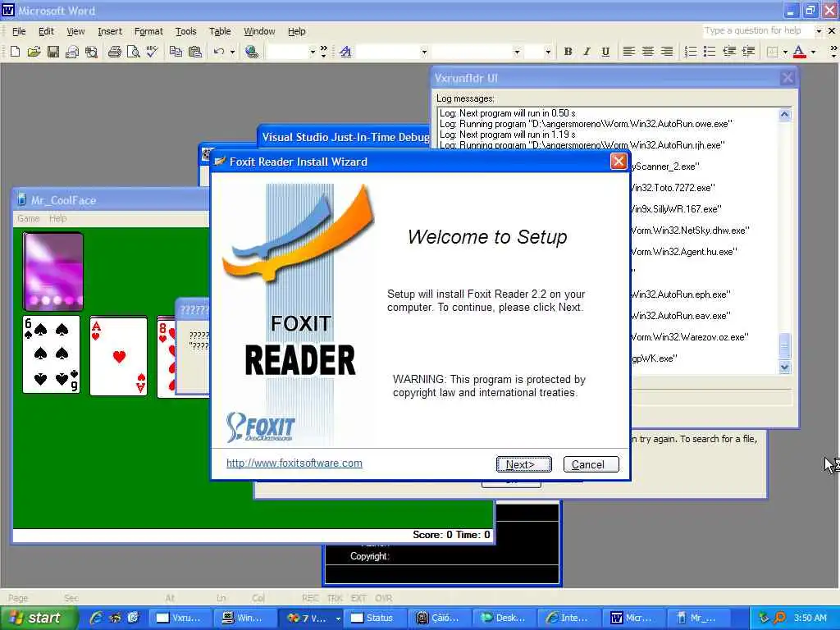The width and height of the screenshot is (840, 630).
Task: Align text right
Action: tap(666, 52)
